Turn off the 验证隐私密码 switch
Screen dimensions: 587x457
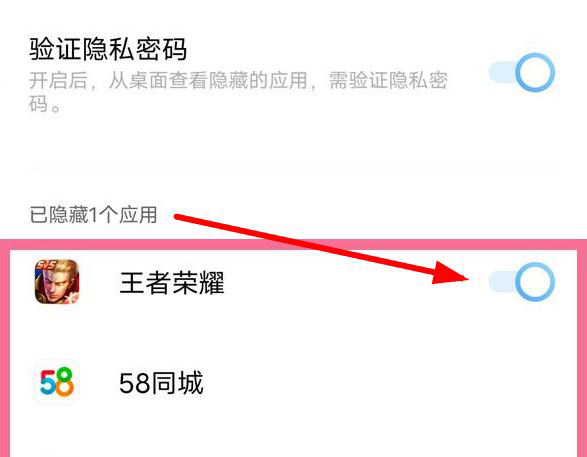tap(521, 72)
